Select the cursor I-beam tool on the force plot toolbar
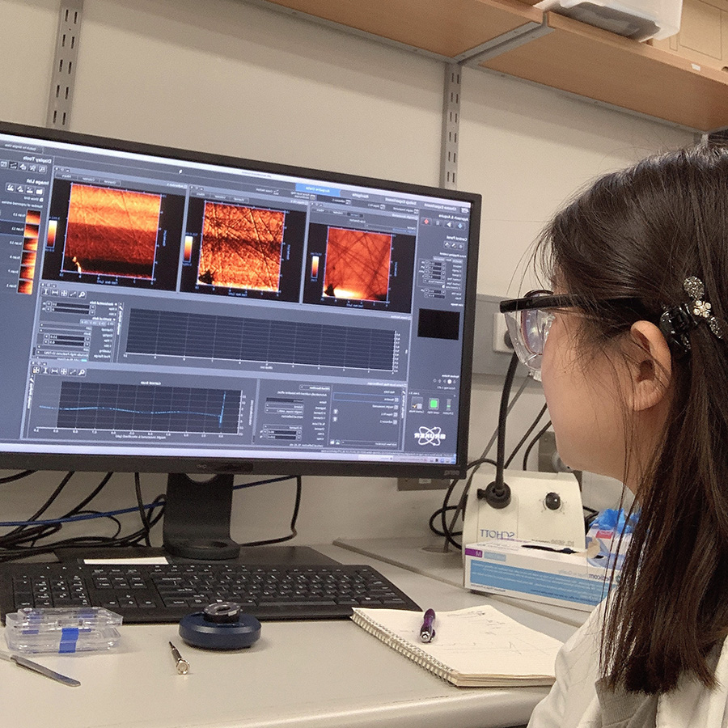The height and width of the screenshot is (728, 728). 46,370
